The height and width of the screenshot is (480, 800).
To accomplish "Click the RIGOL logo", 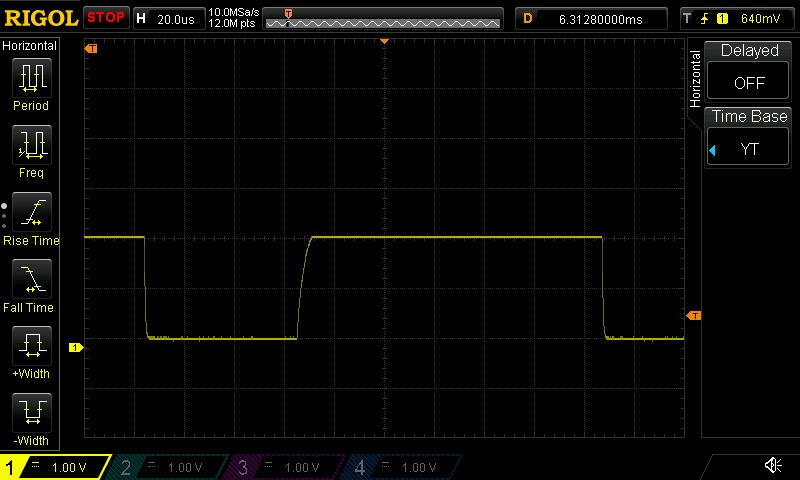I will pyautogui.click(x=40, y=18).
